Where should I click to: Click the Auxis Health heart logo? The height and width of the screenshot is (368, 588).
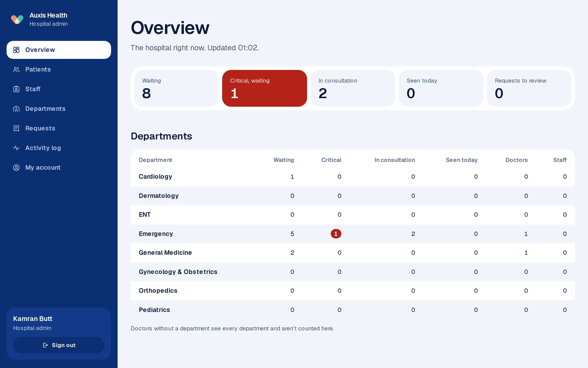pyautogui.click(x=17, y=19)
